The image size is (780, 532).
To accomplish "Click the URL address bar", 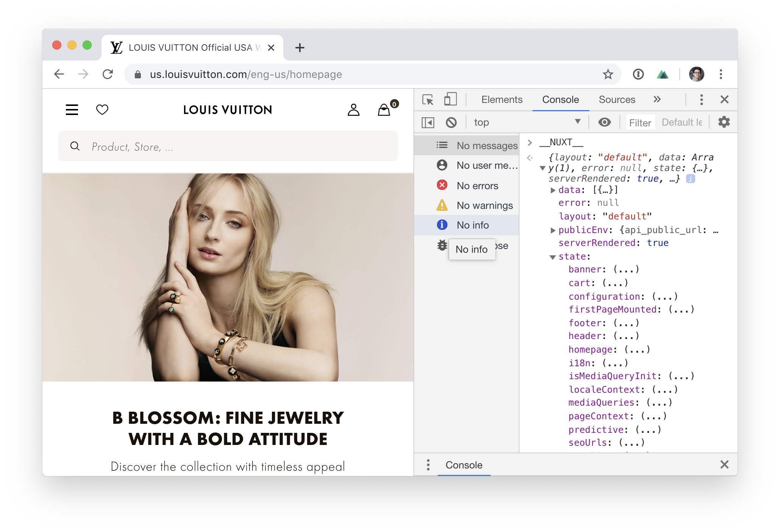I will (373, 74).
